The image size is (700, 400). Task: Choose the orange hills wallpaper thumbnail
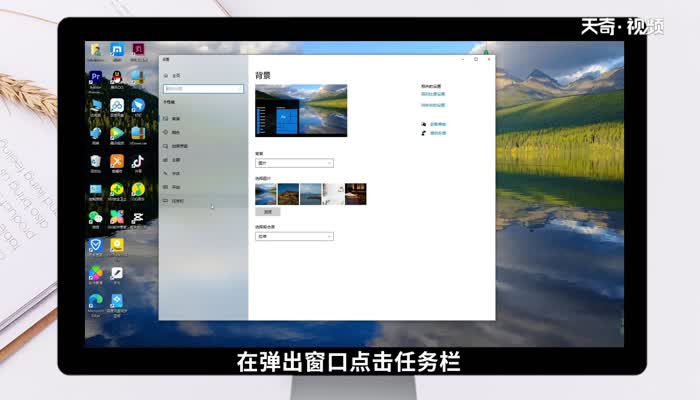point(288,194)
